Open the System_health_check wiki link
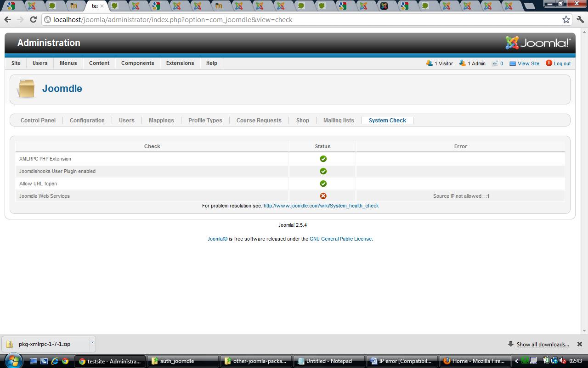 tap(321, 206)
